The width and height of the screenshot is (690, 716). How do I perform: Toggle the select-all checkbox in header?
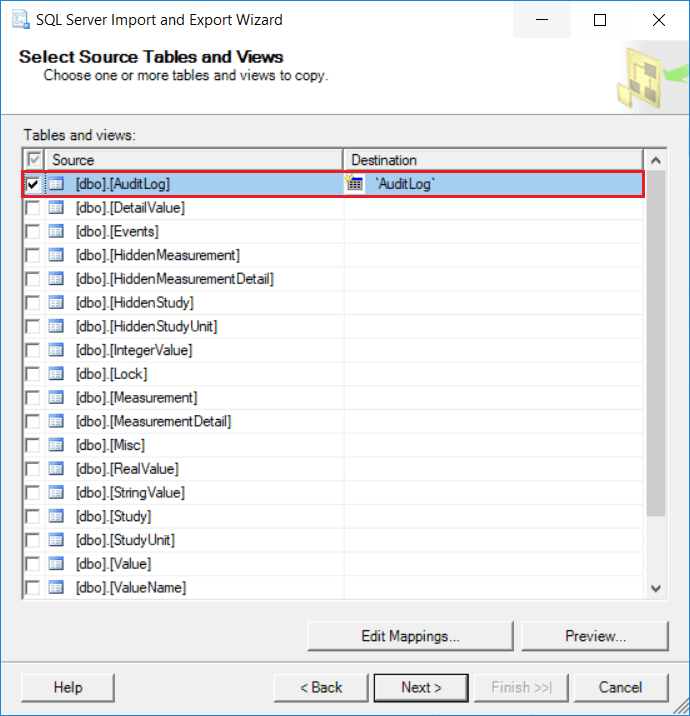click(x=34, y=160)
